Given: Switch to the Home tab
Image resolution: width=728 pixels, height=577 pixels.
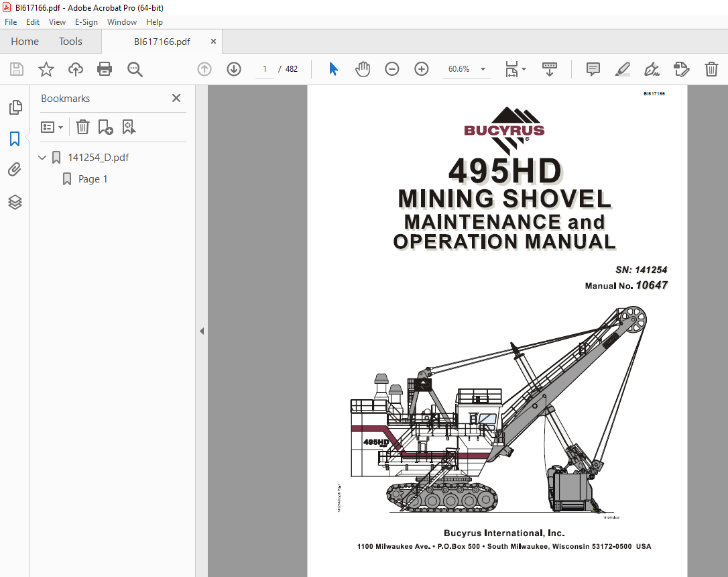Looking at the screenshot, I should [x=25, y=42].
